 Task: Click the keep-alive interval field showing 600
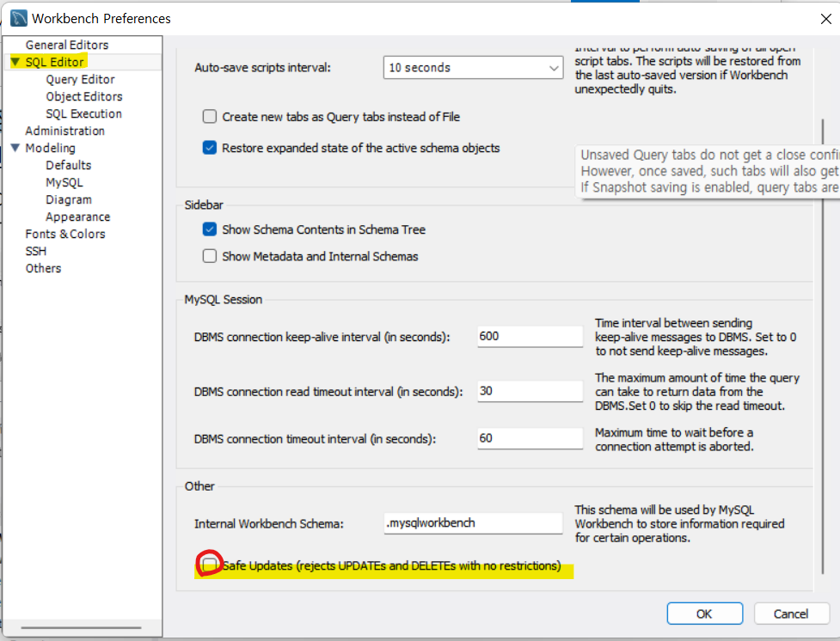point(530,336)
